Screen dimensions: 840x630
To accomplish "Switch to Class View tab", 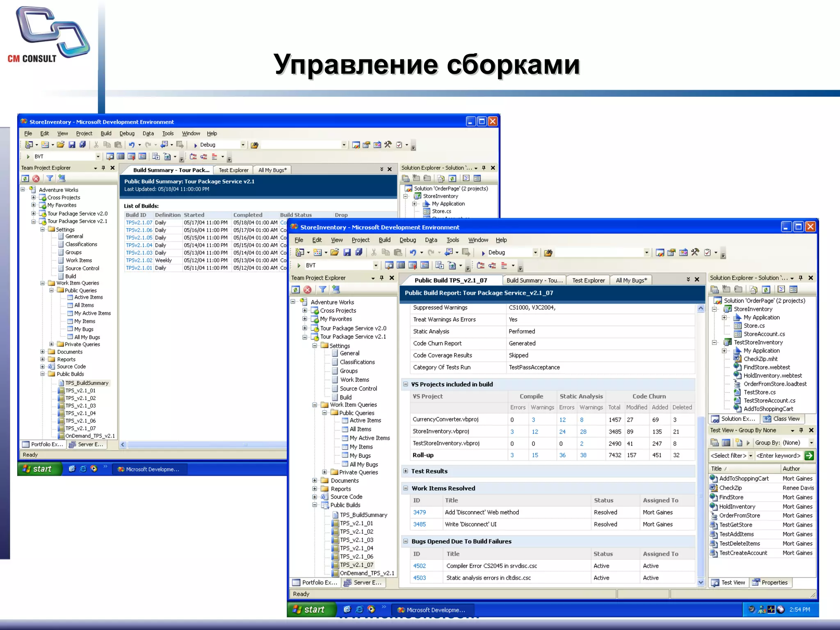I will click(782, 419).
